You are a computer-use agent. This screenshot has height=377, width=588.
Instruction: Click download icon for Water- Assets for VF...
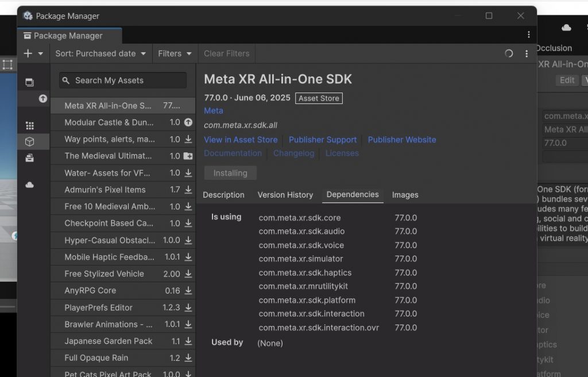(188, 173)
